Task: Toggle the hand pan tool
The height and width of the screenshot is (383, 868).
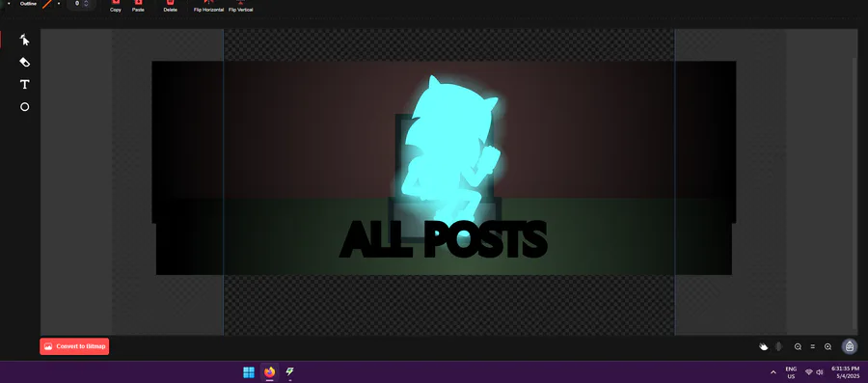Action: [764, 347]
